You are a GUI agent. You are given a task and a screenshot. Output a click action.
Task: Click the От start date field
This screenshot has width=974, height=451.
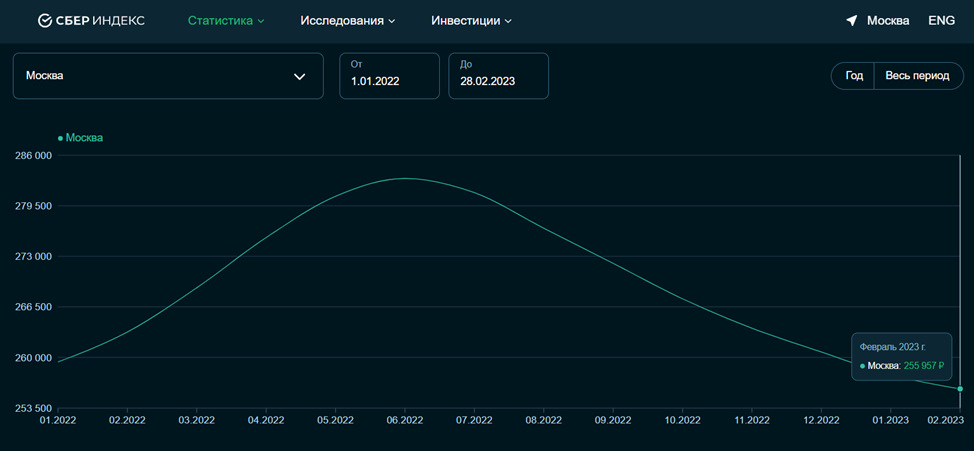pyautogui.click(x=389, y=76)
